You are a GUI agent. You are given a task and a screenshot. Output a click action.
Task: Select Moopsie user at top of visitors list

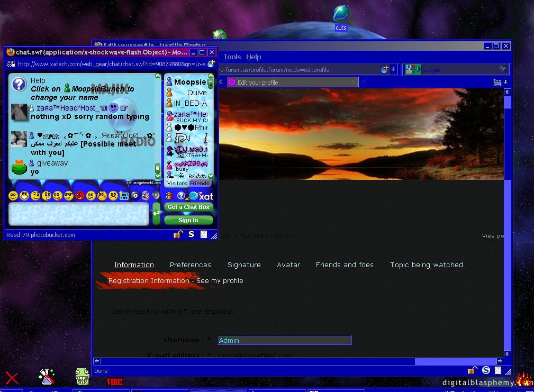[x=187, y=81]
